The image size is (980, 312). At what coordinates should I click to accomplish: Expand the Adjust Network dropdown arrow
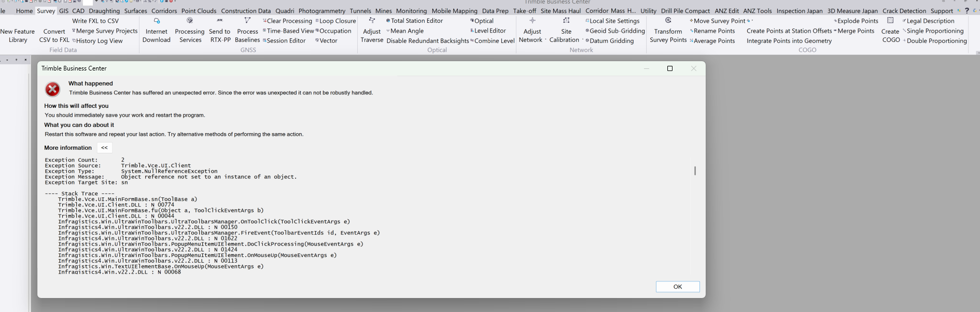545,39
